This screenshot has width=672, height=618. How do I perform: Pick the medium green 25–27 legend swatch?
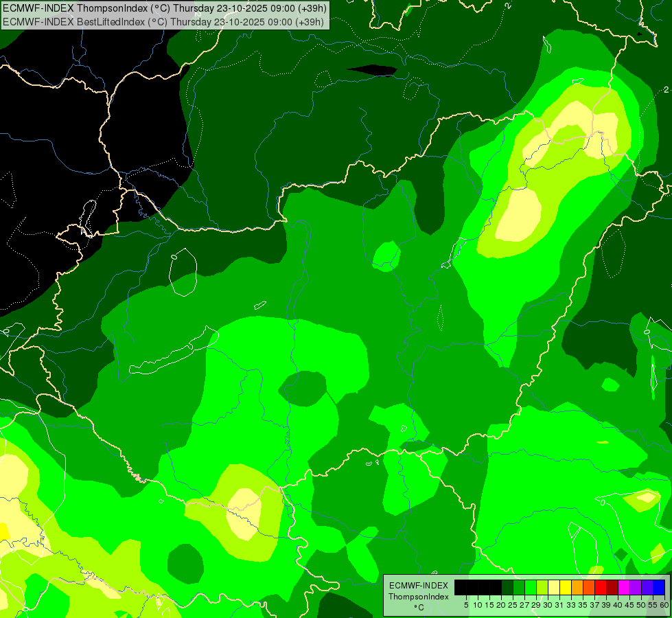coord(518,587)
